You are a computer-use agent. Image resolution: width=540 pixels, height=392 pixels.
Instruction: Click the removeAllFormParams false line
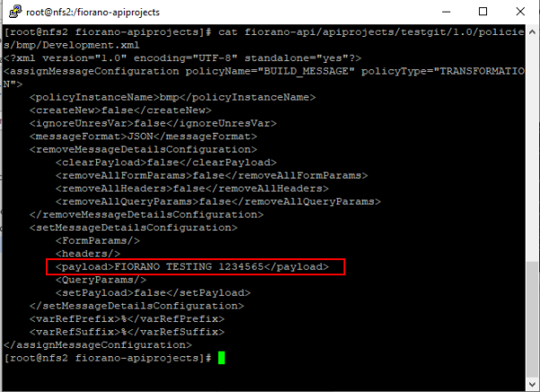(212, 175)
